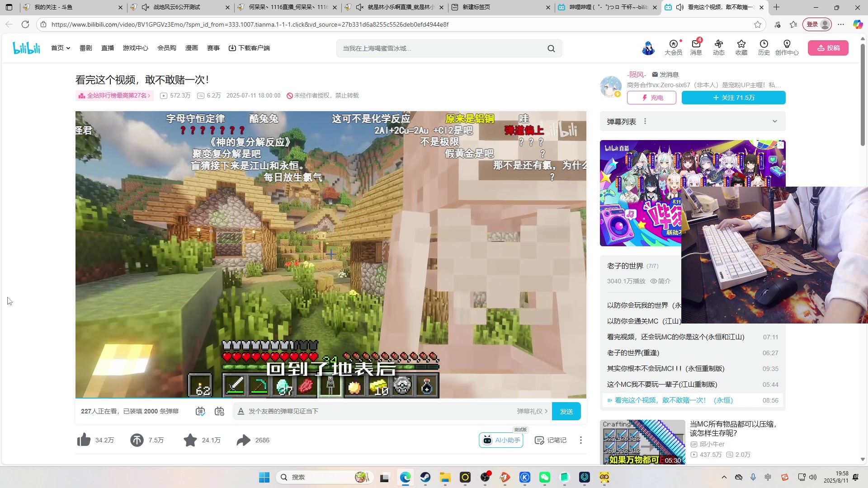This screenshot has width=868, height=488.
Task: Open 创作中心 icon
Action: (787, 47)
